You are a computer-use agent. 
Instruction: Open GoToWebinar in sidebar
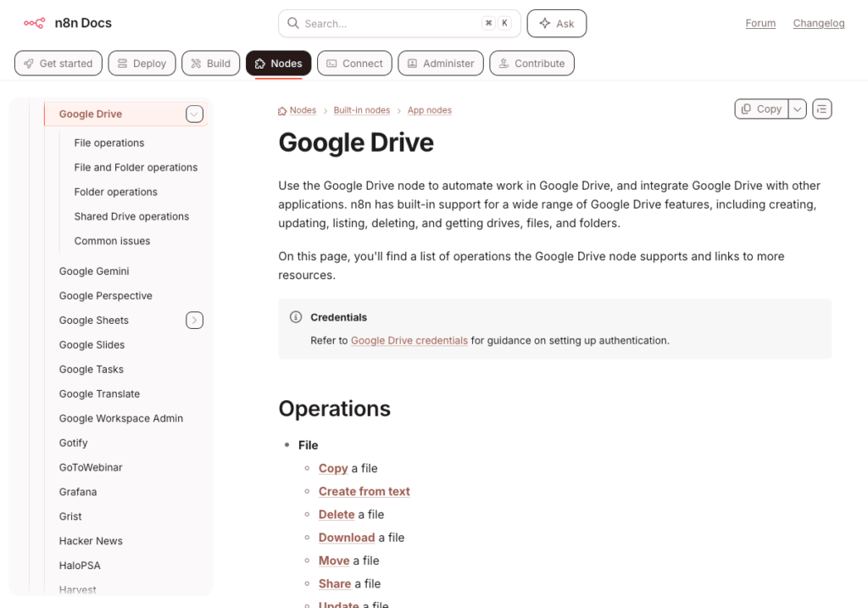pos(91,467)
